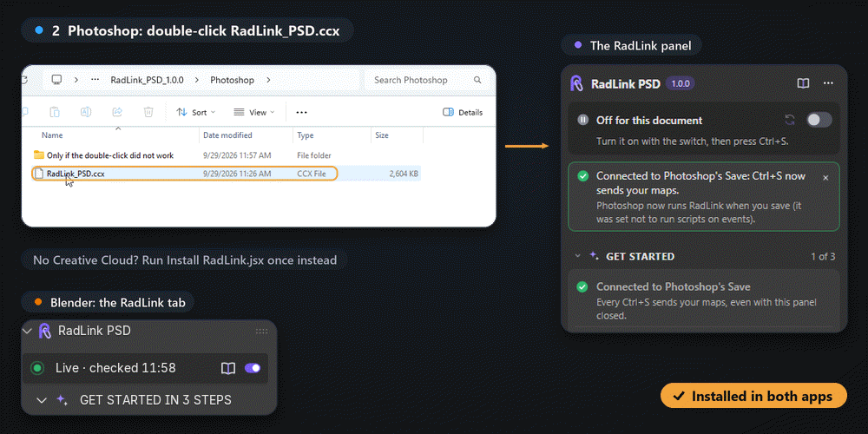
Task: Expand the chevron after This PC icon
Action: coord(76,80)
